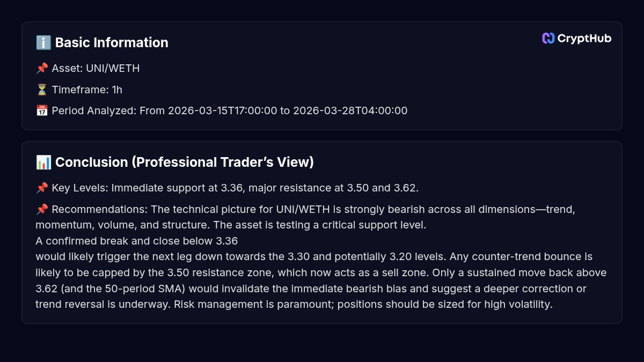Click the pin icon before Key Levels
The height and width of the screenshot is (362, 644).
click(x=42, y=188)
